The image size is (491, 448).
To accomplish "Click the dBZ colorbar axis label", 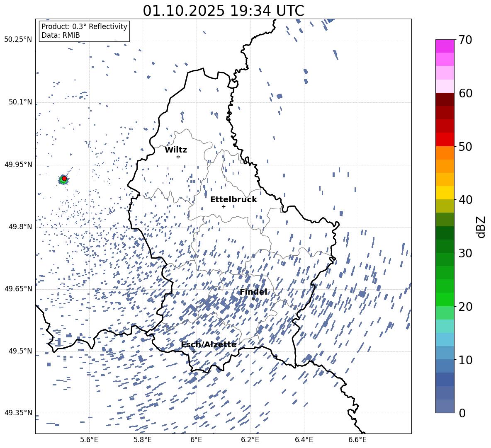I will point(481,227).
